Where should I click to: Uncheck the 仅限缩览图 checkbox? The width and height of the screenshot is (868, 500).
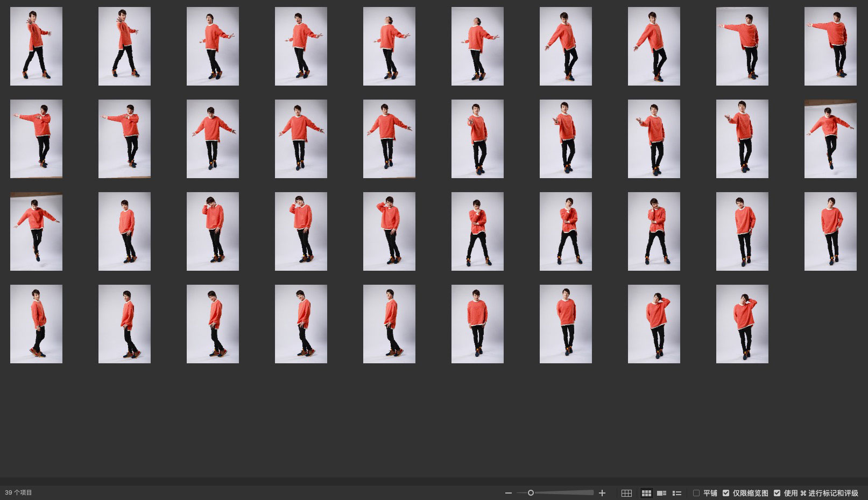[726, 493]
